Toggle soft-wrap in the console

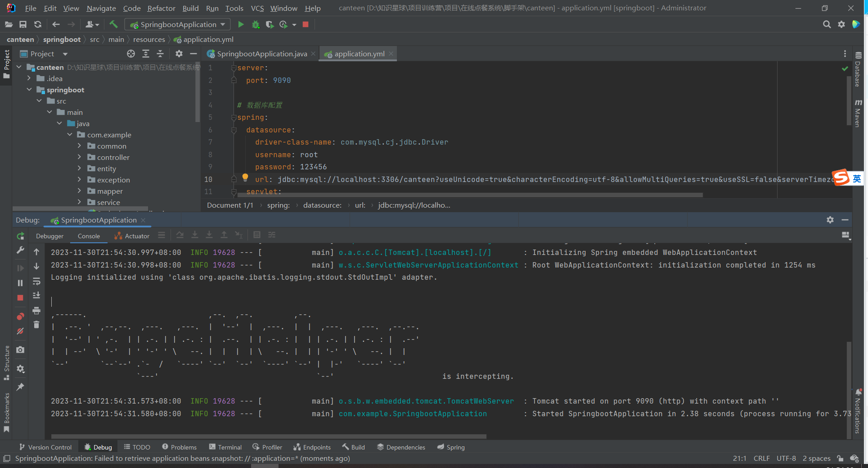point(36,282)
